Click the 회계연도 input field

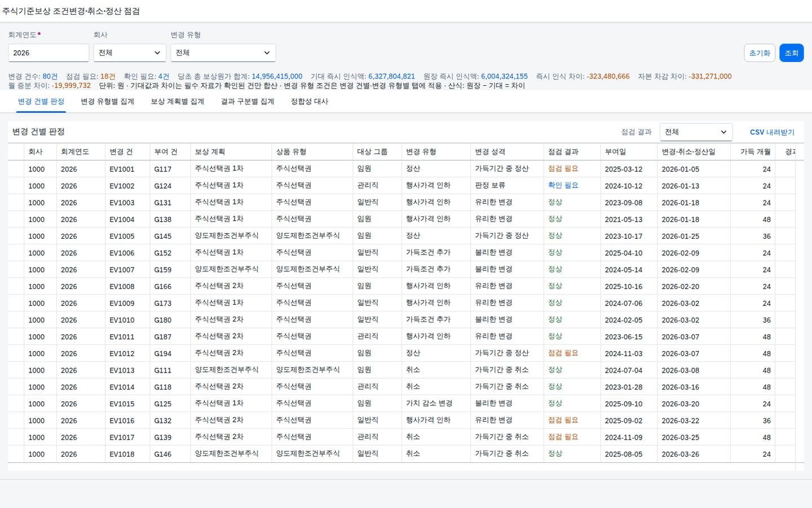[x=48, y=52]
